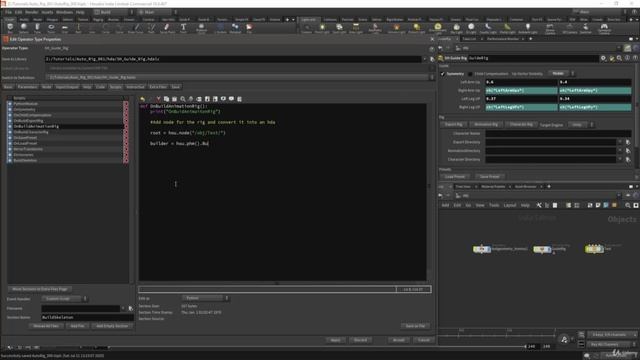Open Animation Directory file chooser icon

click(628, 151)
